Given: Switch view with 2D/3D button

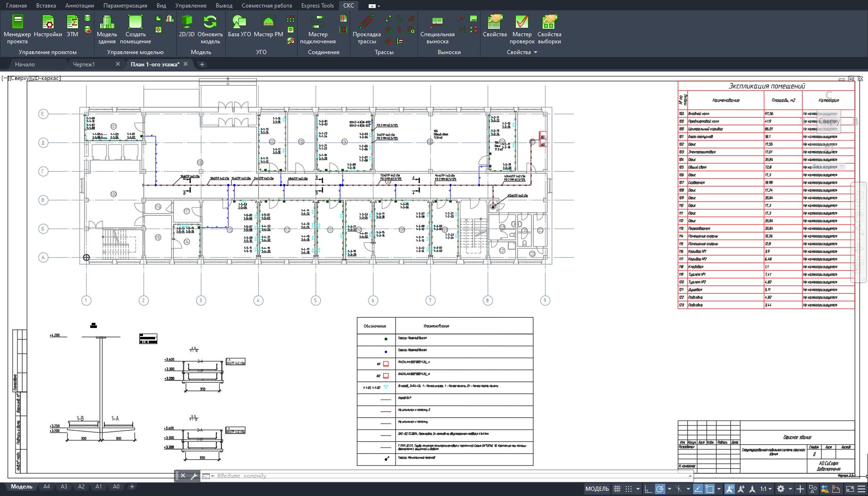Looking at the screenshot, I should coord(187,26).
